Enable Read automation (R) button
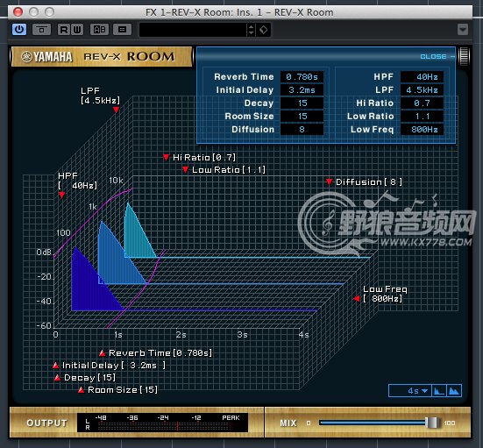Image resolution: width=483 pixels, height=448 pixels. point(64,30)
